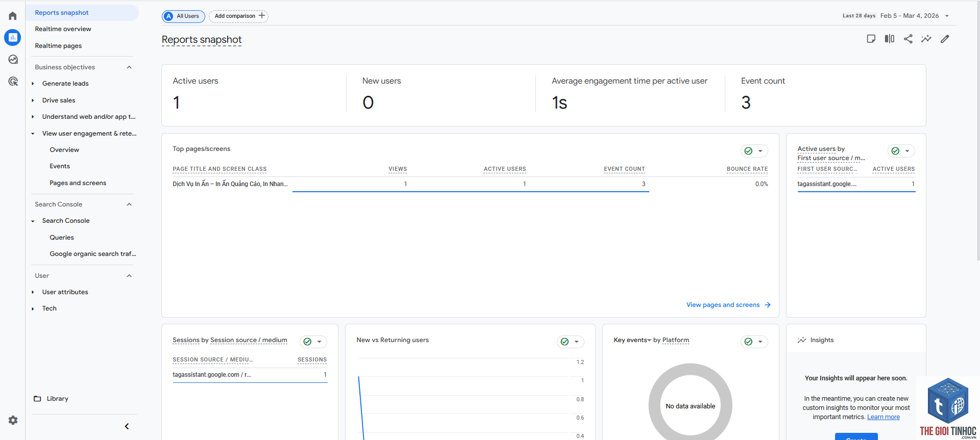The height and width of the screenshot is (440, 980).
Task: Click the Insights card sparkline icon
Action: pyautogui.click(x=802, y=340)
